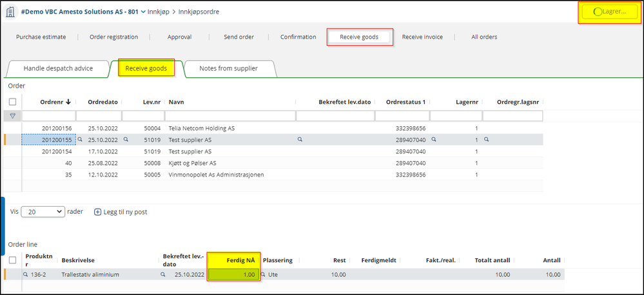Open lookup icon after order status 289407040 in selected row
Image resolution: width=644 pixels, height=295 pixels.
pyautogui.click(x=434, y=140)
